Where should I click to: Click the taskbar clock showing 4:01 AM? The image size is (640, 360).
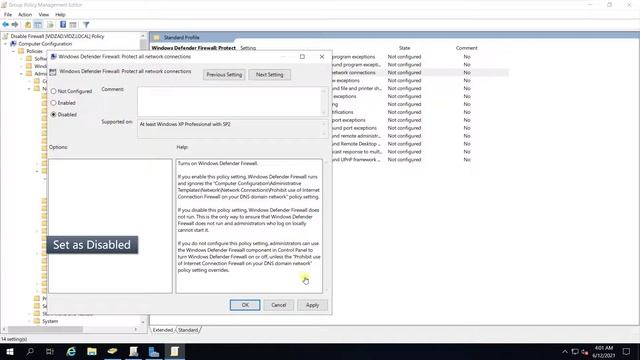pyautogui.click(x=604, y=352)
